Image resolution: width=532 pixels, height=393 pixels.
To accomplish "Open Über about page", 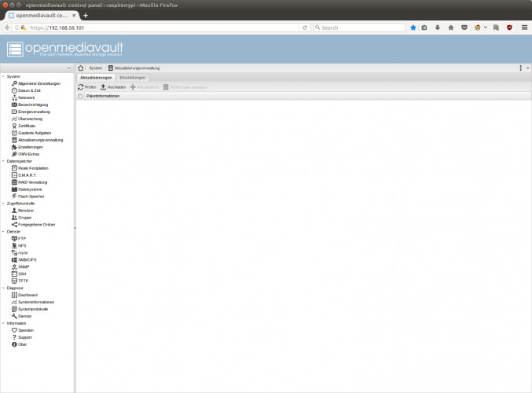I will tap(20, 344).
